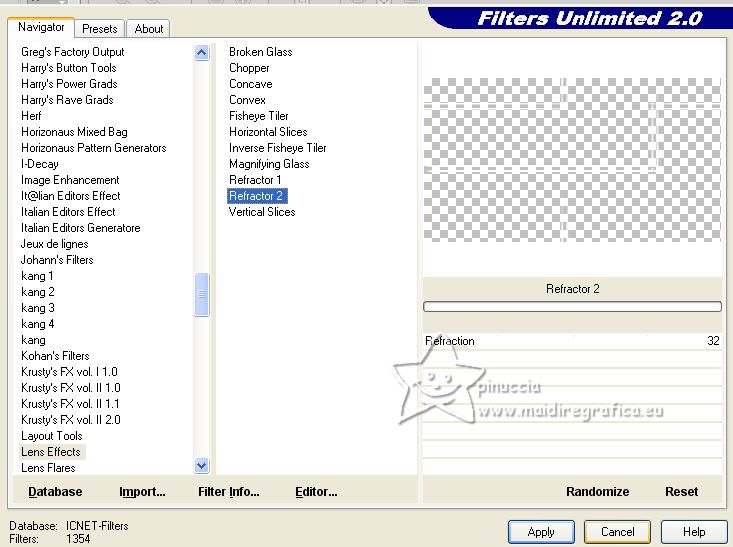
Task: Select Harry's Rave Grads category
Action: [67, 100]
